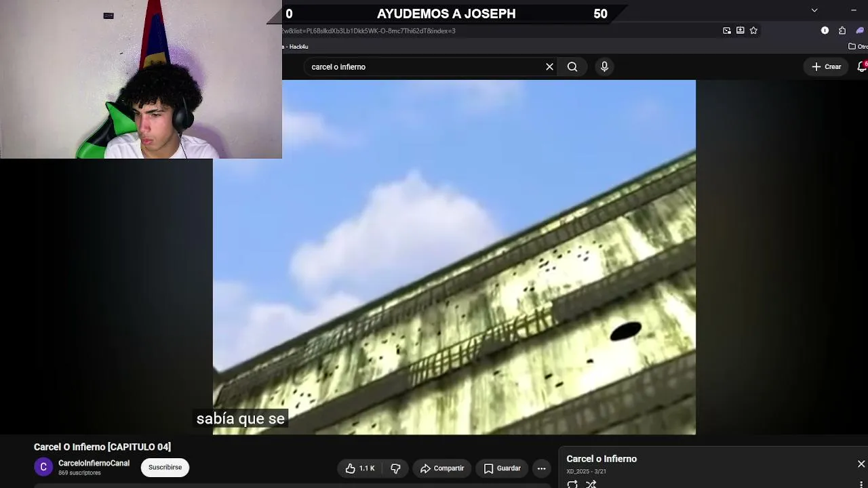
Task: Install the app from the address bar icon
Action: point(740,30)
